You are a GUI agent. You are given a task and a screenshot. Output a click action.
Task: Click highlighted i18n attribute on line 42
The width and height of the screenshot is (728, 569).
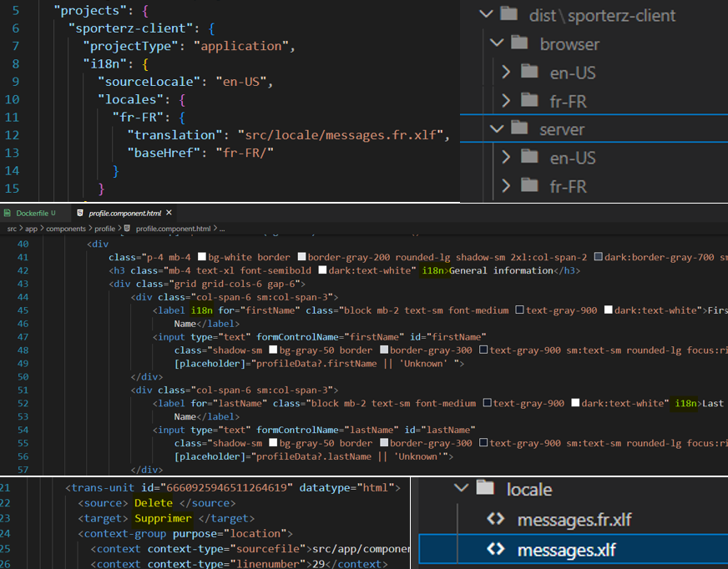432,270
